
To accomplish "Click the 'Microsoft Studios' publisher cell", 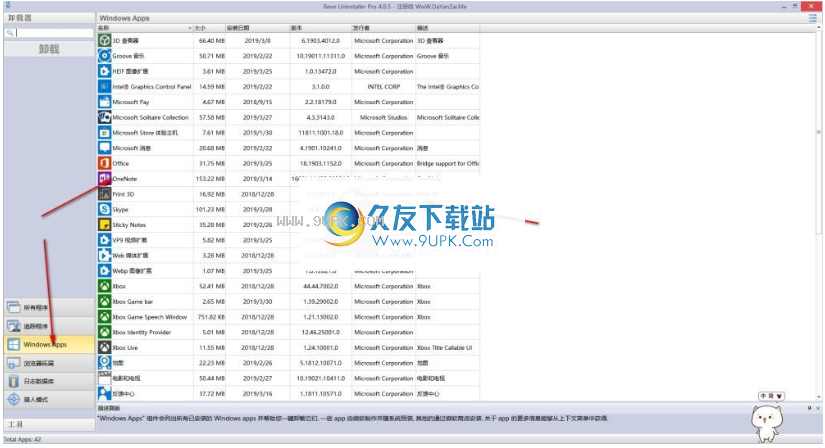I will pos(384,117).
